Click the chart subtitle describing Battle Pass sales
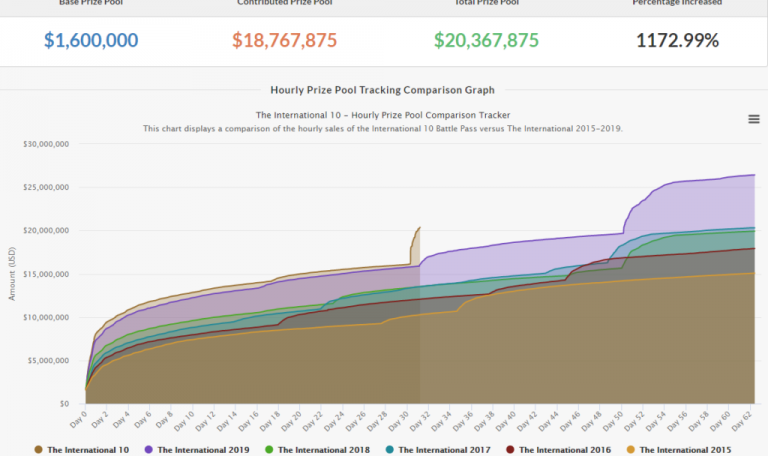This screenshot has width=768, height=456. coord(383,128)
